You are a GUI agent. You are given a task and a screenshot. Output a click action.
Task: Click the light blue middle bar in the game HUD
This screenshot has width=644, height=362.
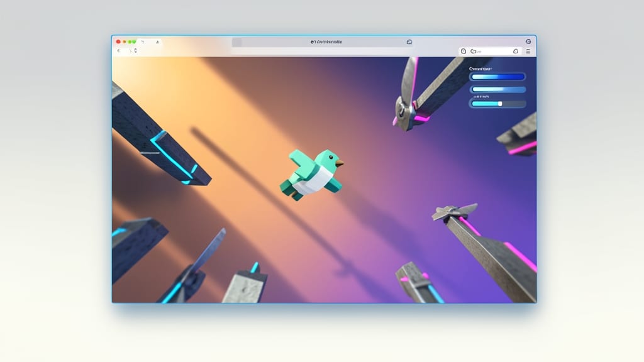click(498, 89)
